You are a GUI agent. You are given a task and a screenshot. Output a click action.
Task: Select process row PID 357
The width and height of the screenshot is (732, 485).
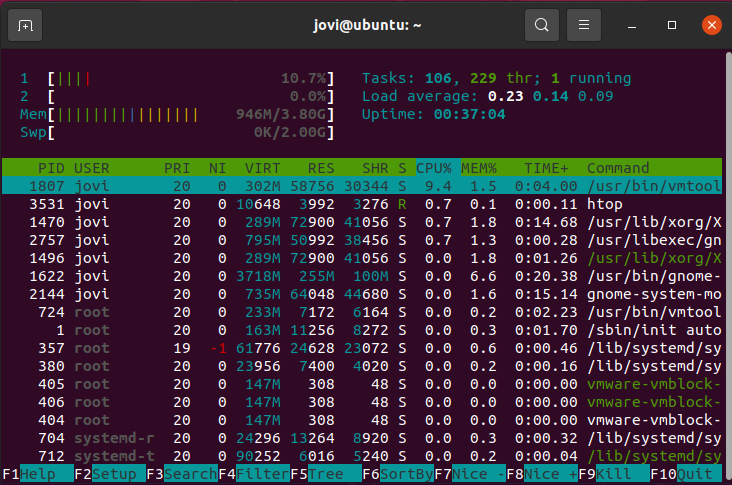[x=362, y=348]
